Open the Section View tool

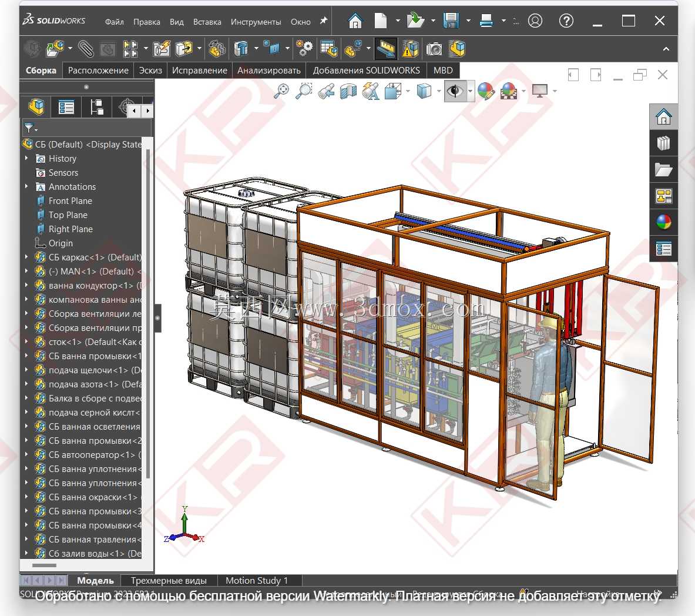348,91
